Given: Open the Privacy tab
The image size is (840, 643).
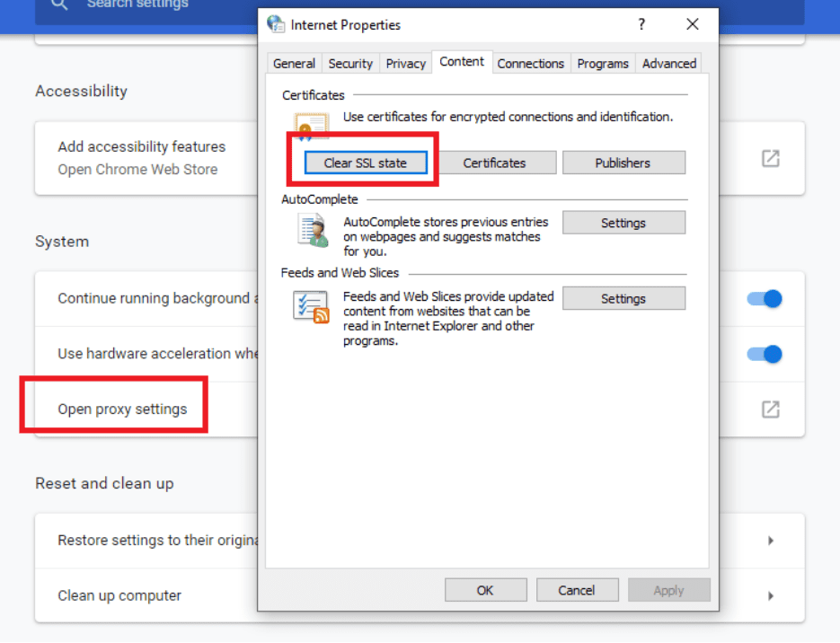Looking at the screenshot, I should (x=405, y=64).
